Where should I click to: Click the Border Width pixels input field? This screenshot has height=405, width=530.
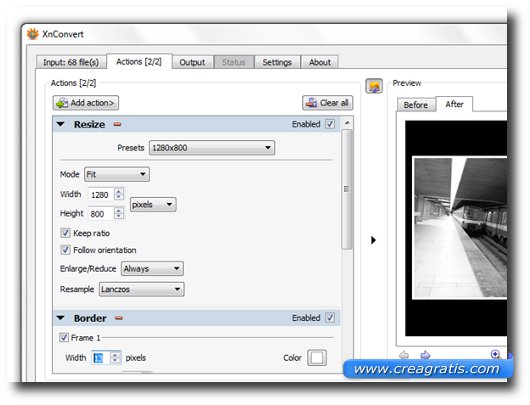[x=100, y=358]
